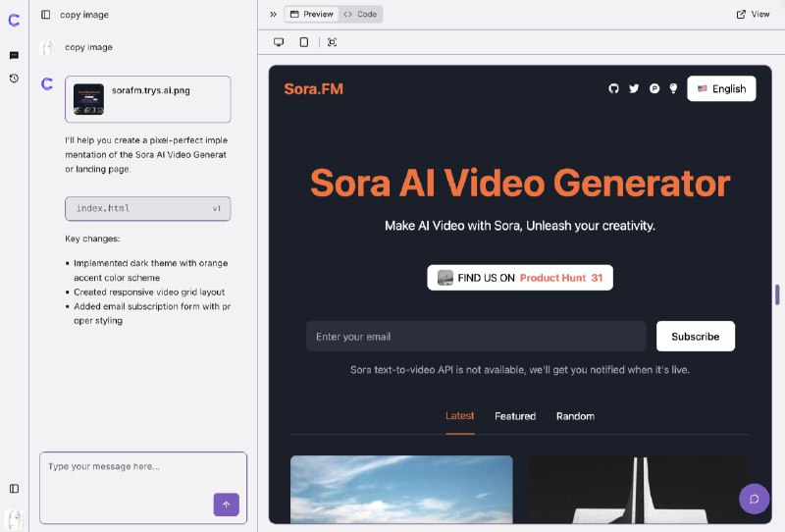This screenshot has width=785, height=532.
Task: Open the chat messages icon in left rail
Action: point(14,55)
